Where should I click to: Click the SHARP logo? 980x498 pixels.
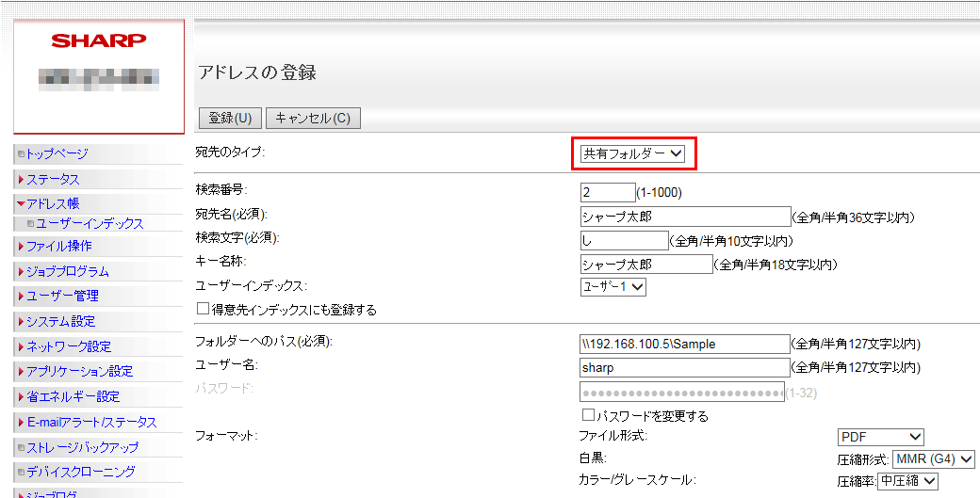(x=98, y=40)
